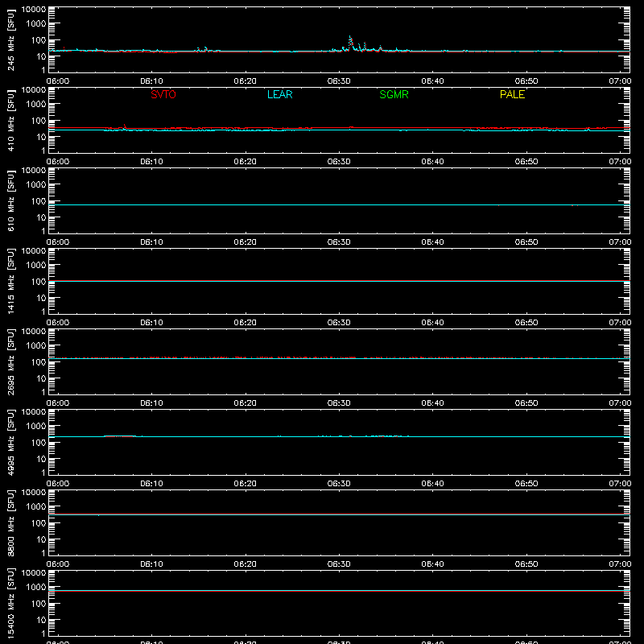Click the 100 tick label on the 610 MHz axis
The width and height of the screenshot is (644, 644).
[39, 201]
